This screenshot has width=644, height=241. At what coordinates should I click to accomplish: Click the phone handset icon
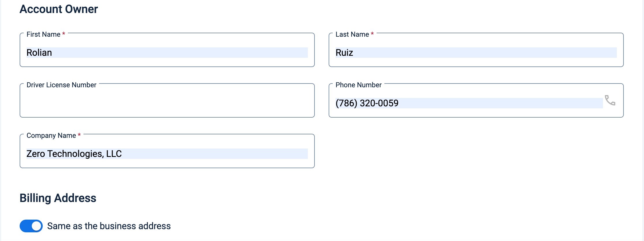pos(610,100)
